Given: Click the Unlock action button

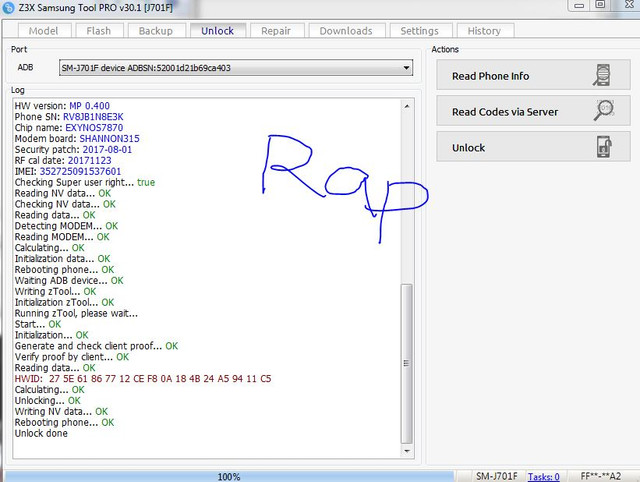Looking at the screenshot, I should [533, 147].
